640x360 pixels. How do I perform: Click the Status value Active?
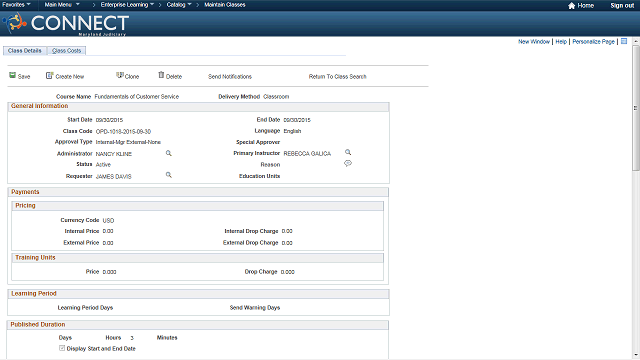[x=103, y=164]
